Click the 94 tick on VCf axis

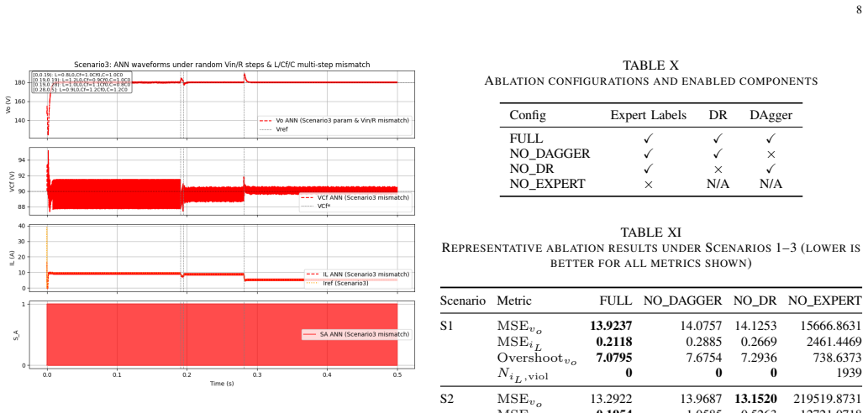[21, 160]
